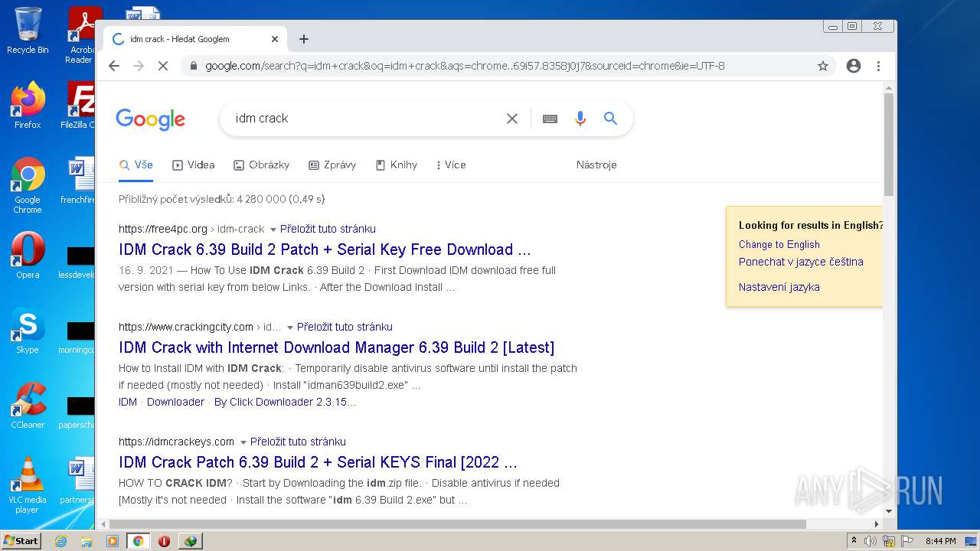This screenshot has height=551, width=980.
Task: Open Google Chrome desktop shortcut
Action: tap(28, 185)
